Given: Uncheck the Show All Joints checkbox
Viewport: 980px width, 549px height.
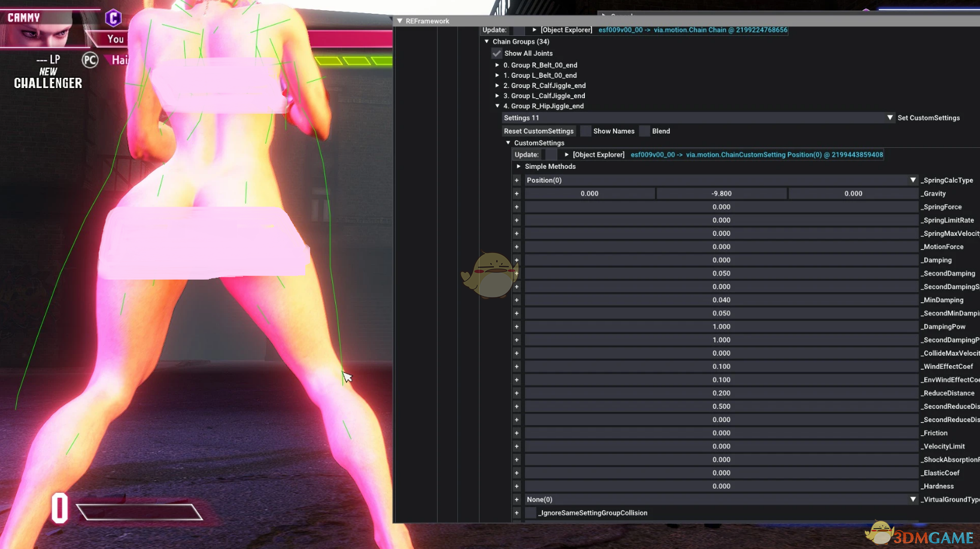Looking at the screenshot, I should coord(497,53).
